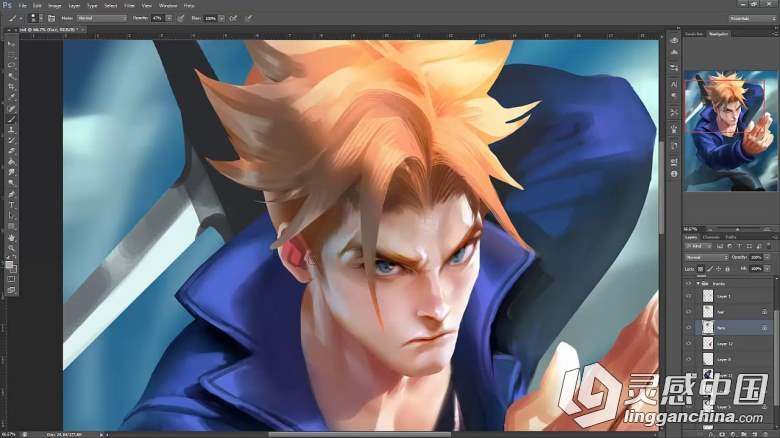Open the Filter menu
Screen dimensions: 780x438
pyautogui.click(x=129, y=5)
